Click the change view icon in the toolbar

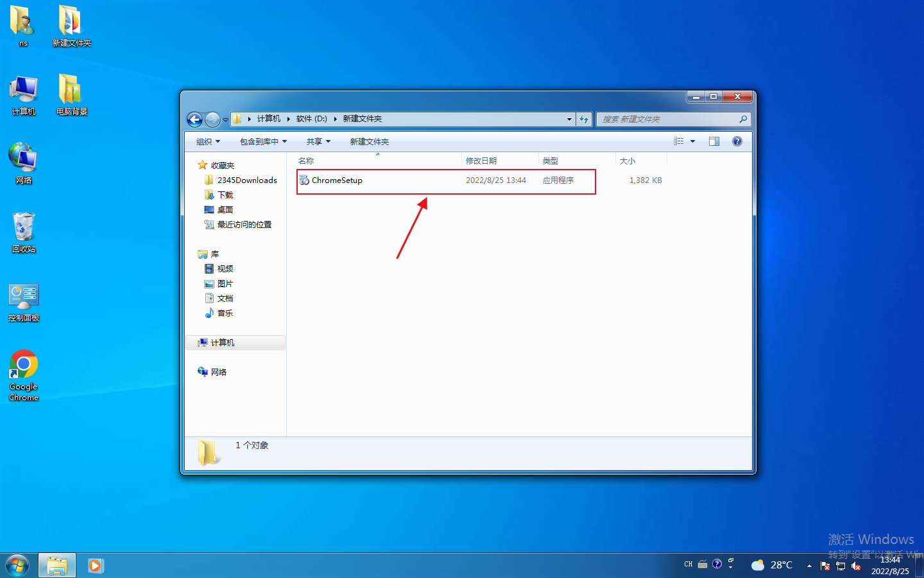pos(679,141)
